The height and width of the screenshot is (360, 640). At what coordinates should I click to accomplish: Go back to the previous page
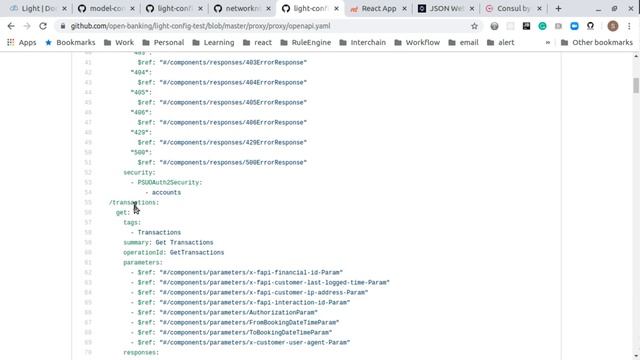point(11,26)
